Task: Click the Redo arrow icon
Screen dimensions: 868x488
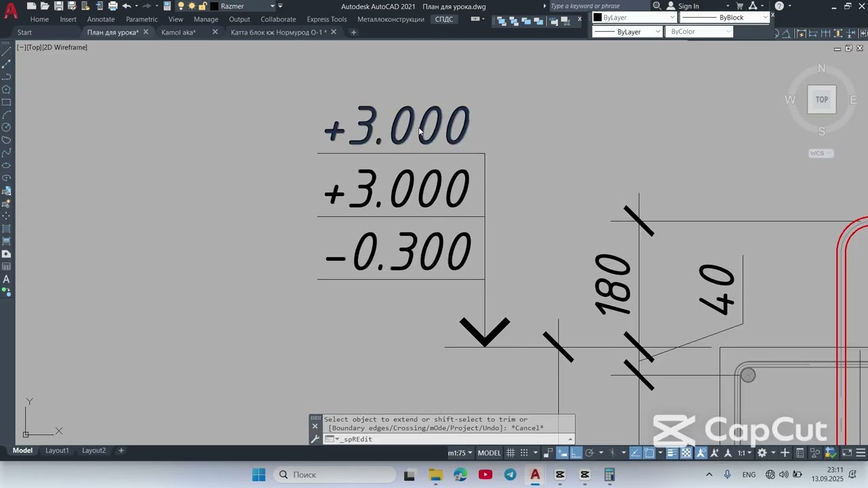Action: (146, 6)
